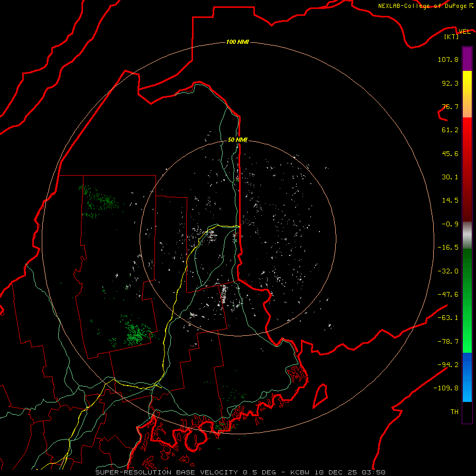
Task: Click the -78.7 velocity scale value
Action: click(x=448, y=342)
